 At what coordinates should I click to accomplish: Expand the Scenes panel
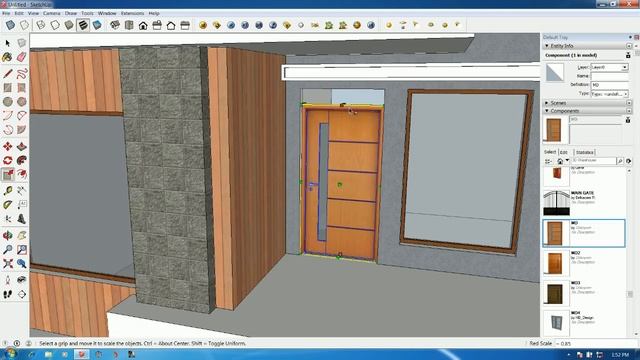pyautogui.click(x=547, y=103)
